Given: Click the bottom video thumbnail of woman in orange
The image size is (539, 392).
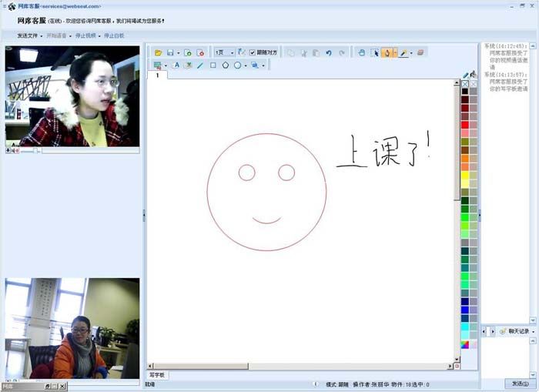Looking at the screenshot, I should (72, 328).
